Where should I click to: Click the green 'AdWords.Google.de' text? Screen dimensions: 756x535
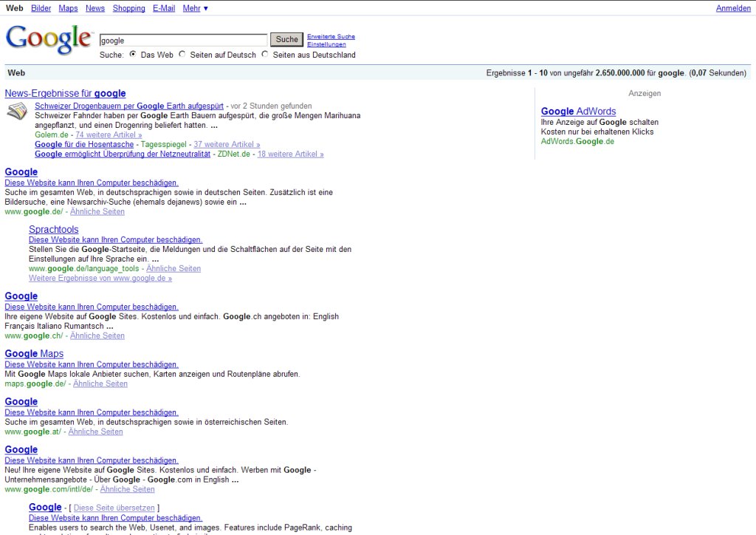(x=577, y=141)
